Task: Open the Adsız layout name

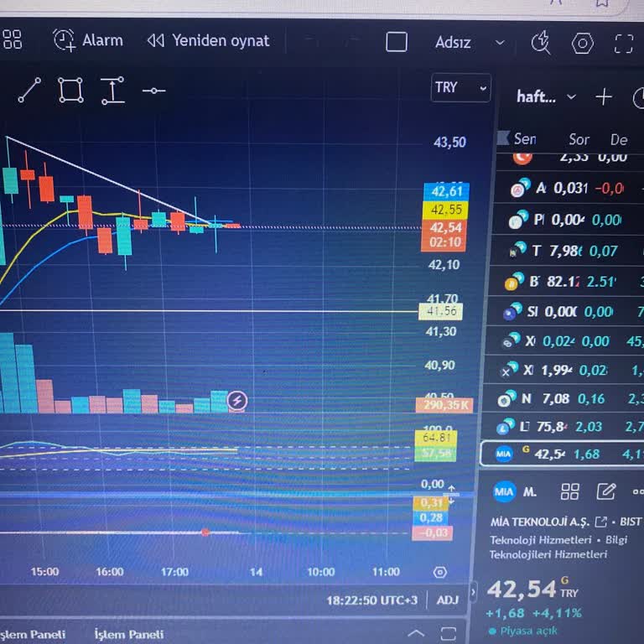Action: pos(453,42)
